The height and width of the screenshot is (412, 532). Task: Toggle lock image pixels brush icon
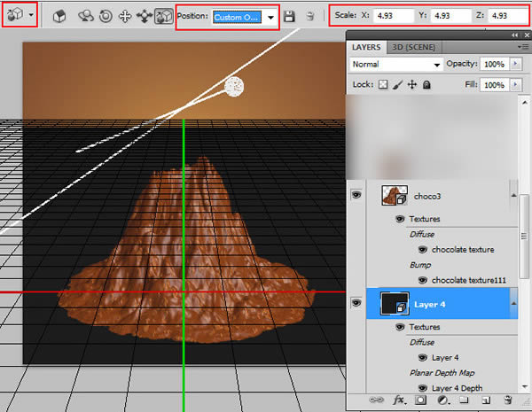(397, 84)
